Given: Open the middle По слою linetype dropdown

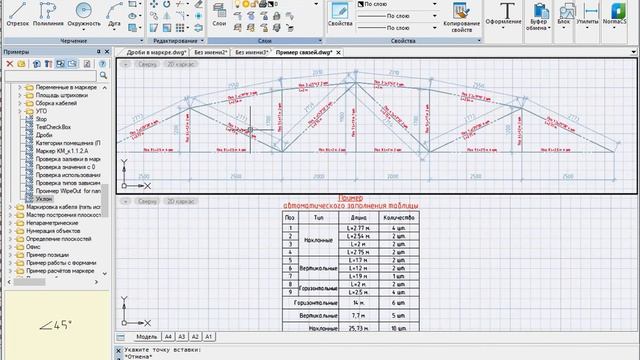Looking at the screenshot, I should click(435, 16).
